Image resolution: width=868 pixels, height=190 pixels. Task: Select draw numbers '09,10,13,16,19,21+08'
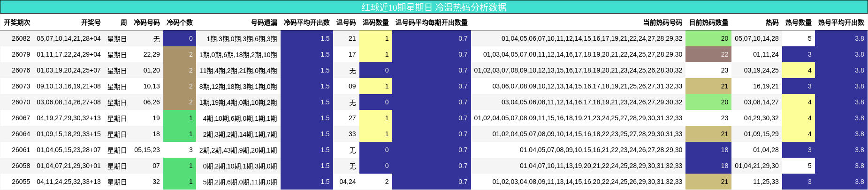pos(69,86)
